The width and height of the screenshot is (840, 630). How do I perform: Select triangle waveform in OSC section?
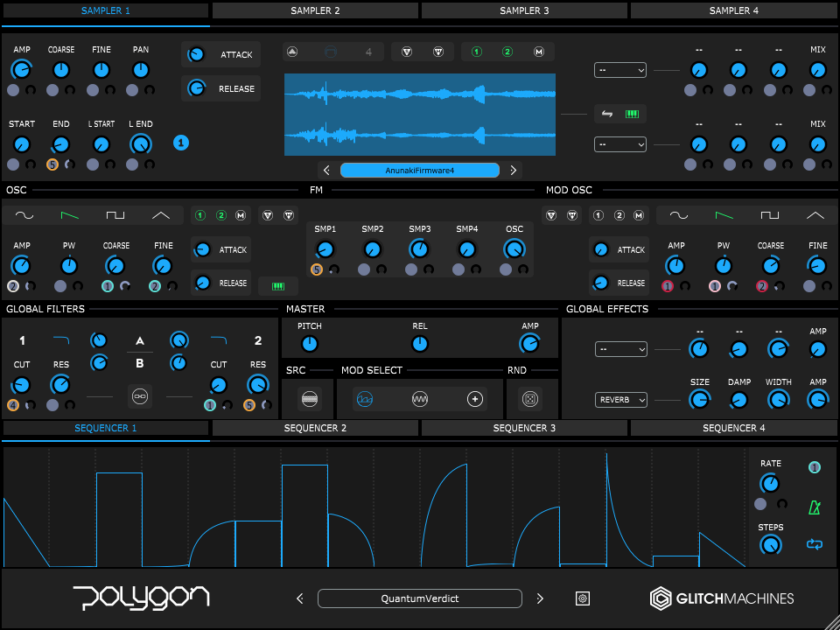coord(161,215)
